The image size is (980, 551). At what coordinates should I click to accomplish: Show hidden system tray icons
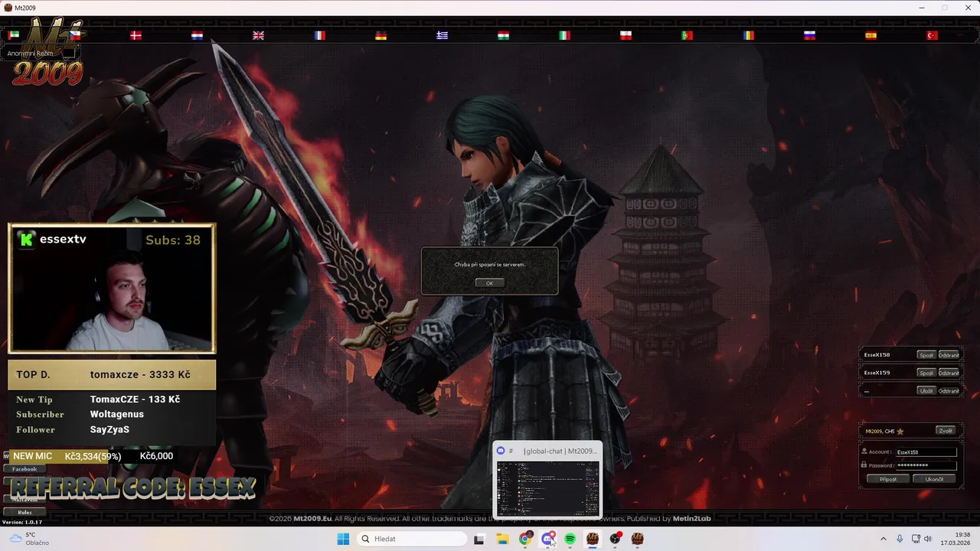(883, 539)
